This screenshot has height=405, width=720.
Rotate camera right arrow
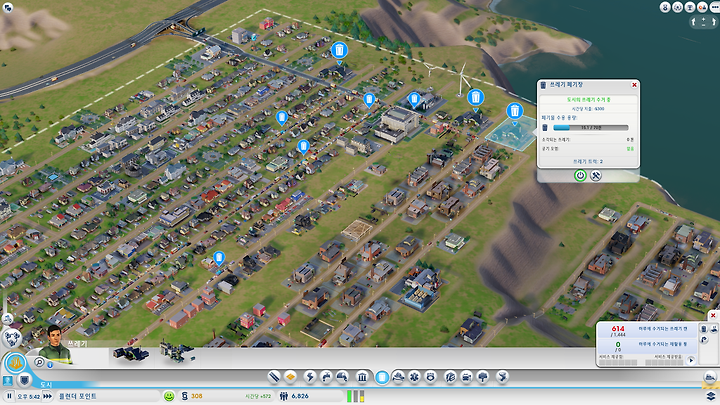714,21
